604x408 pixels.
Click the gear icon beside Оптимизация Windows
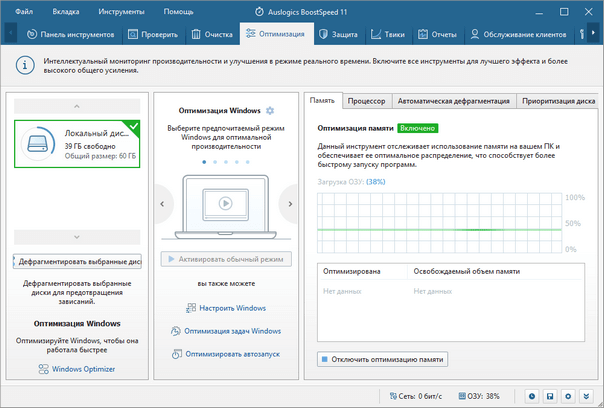click(x=269, y=109)
